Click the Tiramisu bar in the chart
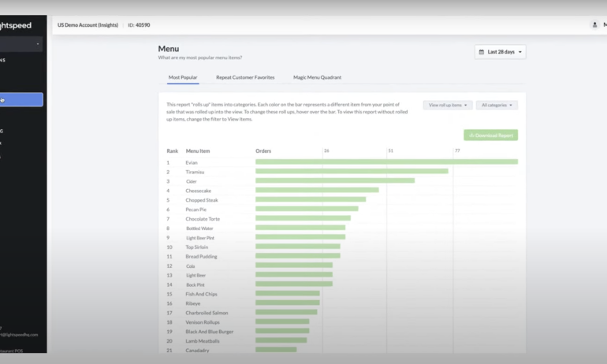The width and height of the screenshot is (607, 364). [352, 171]
